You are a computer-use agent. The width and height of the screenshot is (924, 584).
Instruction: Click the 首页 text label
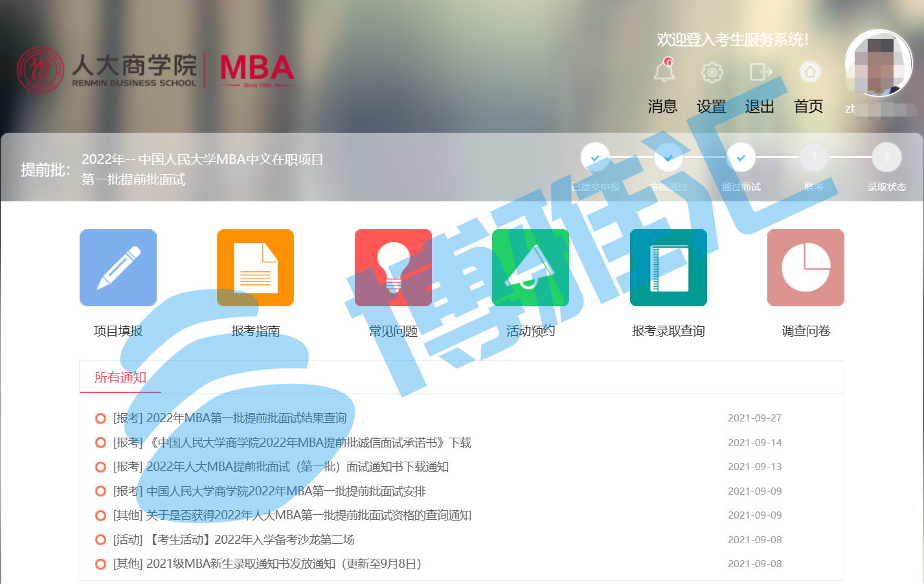click(809, 106)
